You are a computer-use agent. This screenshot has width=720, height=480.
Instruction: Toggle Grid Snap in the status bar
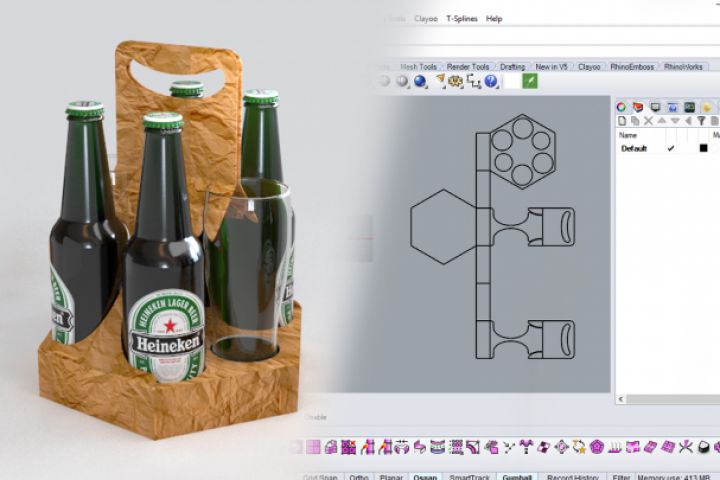320,477
